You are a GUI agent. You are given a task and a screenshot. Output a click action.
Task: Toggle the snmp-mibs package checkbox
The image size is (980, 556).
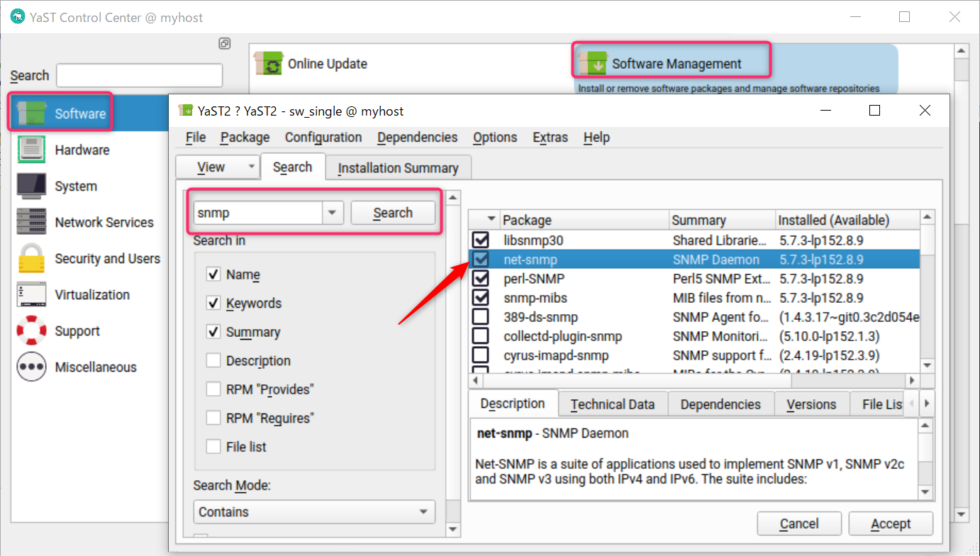[x=481, y=298]
